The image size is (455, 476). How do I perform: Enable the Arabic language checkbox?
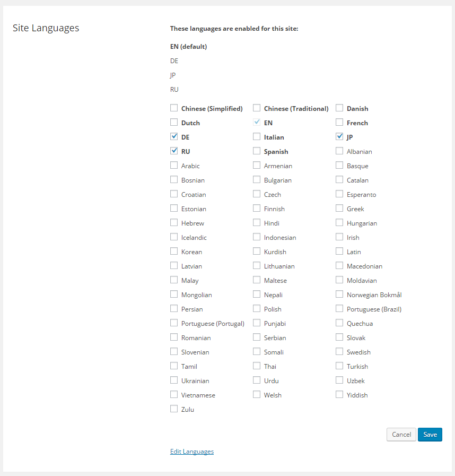(174, 166)
